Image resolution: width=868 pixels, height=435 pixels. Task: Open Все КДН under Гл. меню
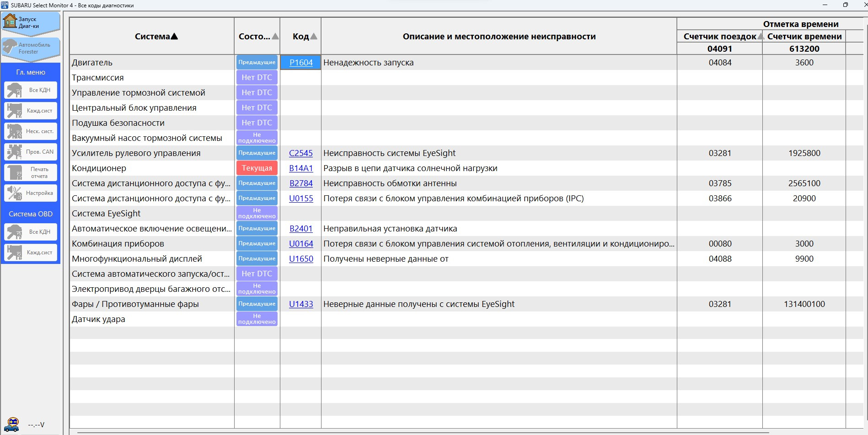coord(31,90)
